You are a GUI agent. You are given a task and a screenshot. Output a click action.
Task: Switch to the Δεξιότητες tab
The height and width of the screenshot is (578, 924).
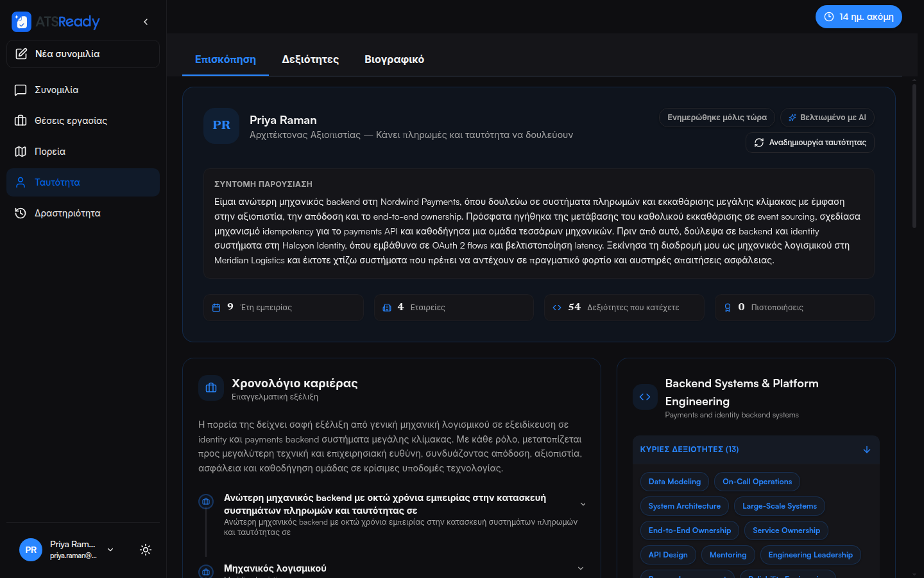311,59
